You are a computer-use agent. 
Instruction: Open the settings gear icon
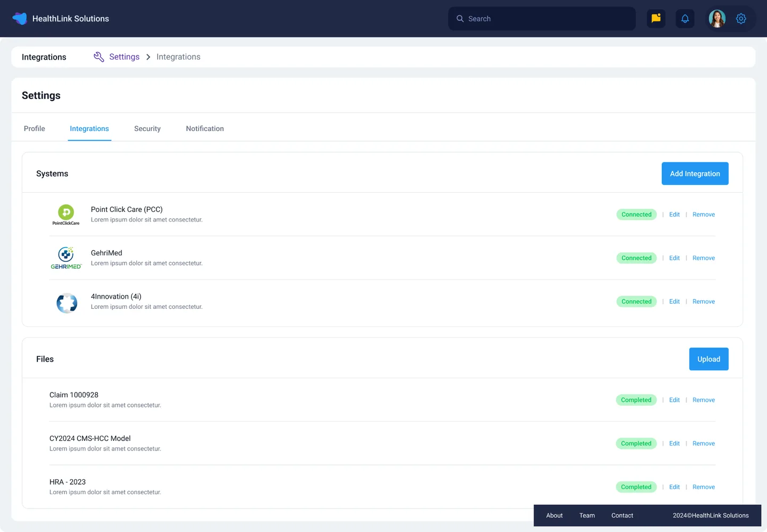click(741, 18)
